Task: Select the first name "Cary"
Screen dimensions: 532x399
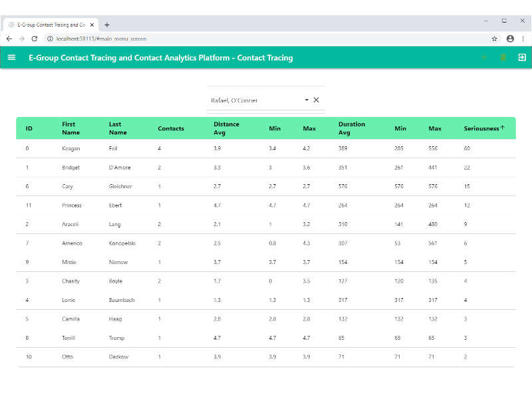Action: (x=68, y=186)
